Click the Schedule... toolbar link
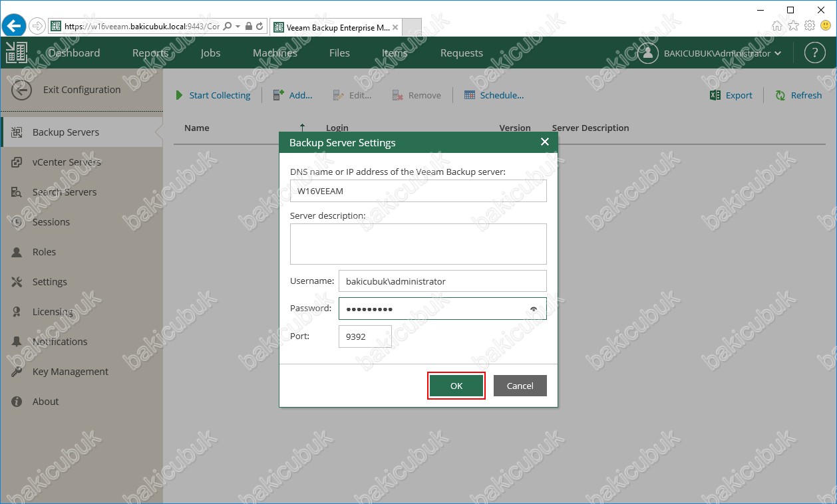This screenshot has width=837, height=504. click(x=502, y=95)
